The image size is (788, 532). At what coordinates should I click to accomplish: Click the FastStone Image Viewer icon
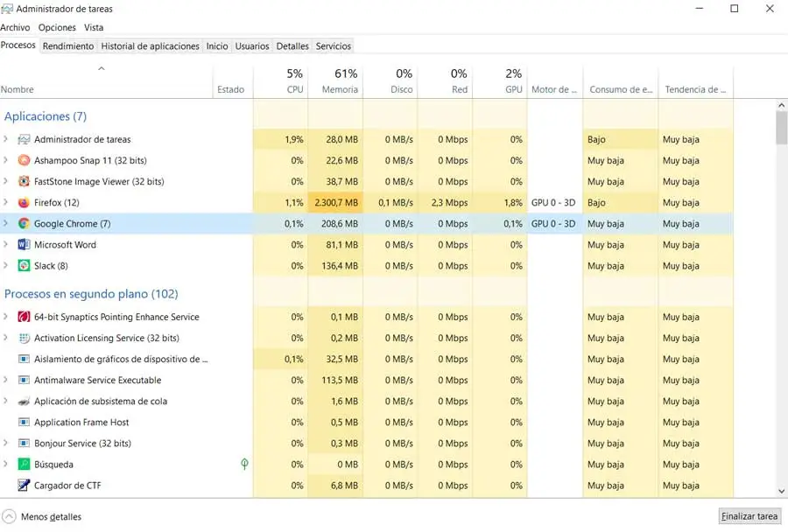coord(24,182)
